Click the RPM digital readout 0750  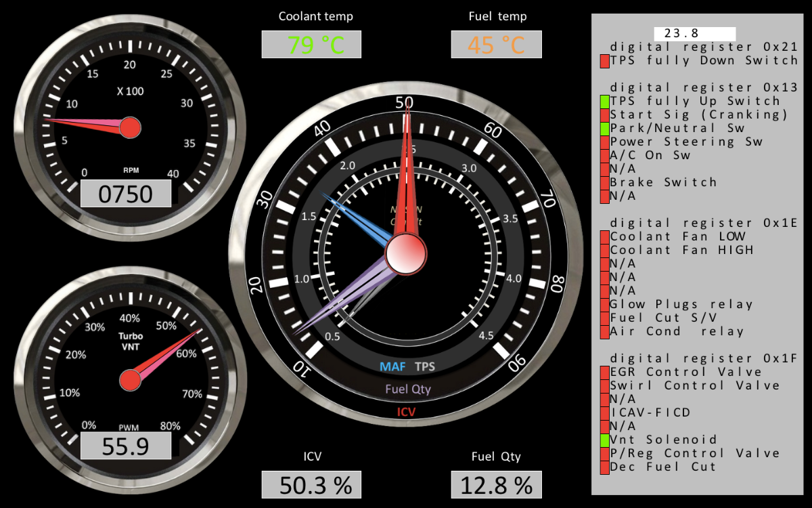(126, 194)
